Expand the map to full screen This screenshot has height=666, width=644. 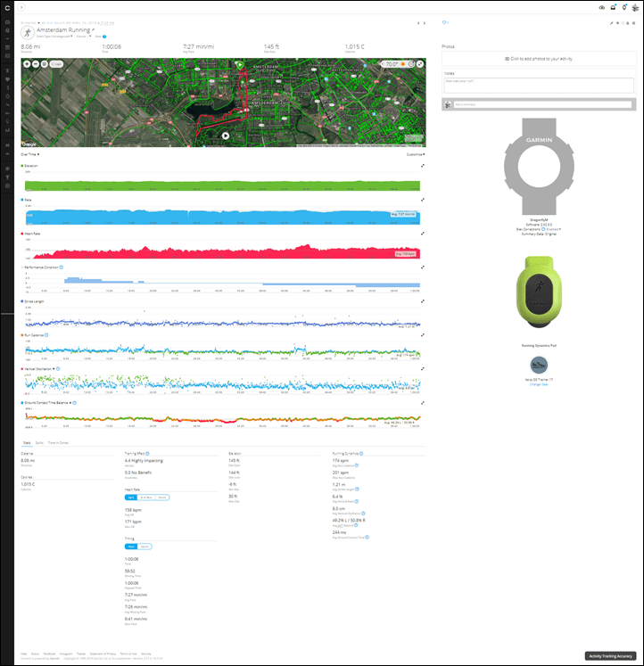tap(420, 63)
